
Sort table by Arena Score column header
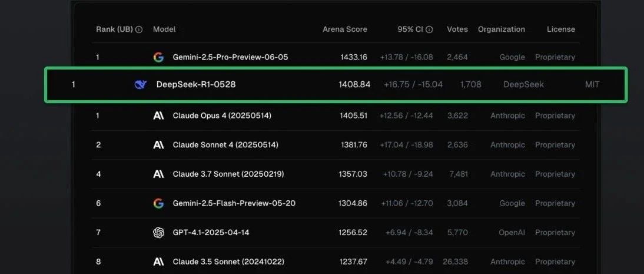coord(345,29)
